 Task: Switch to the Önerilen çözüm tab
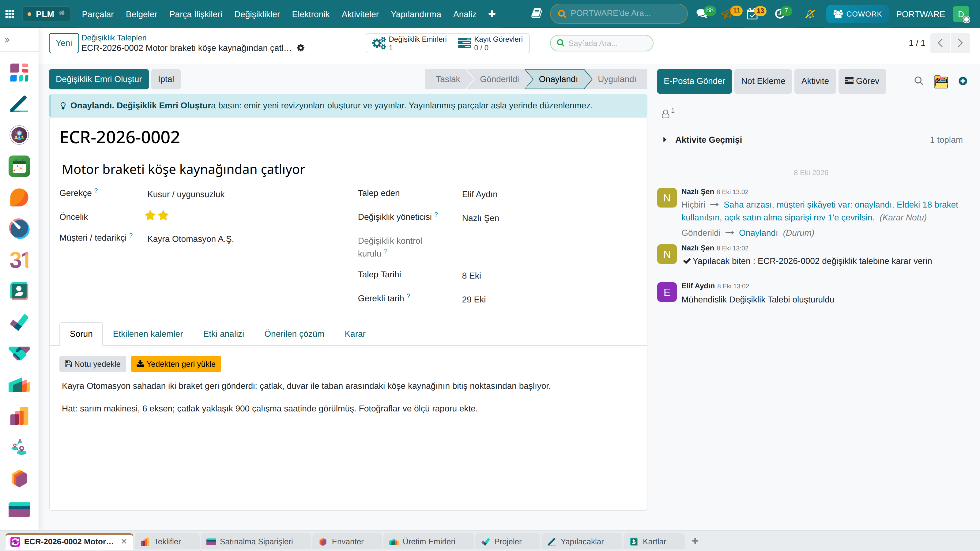pos(294,334)
